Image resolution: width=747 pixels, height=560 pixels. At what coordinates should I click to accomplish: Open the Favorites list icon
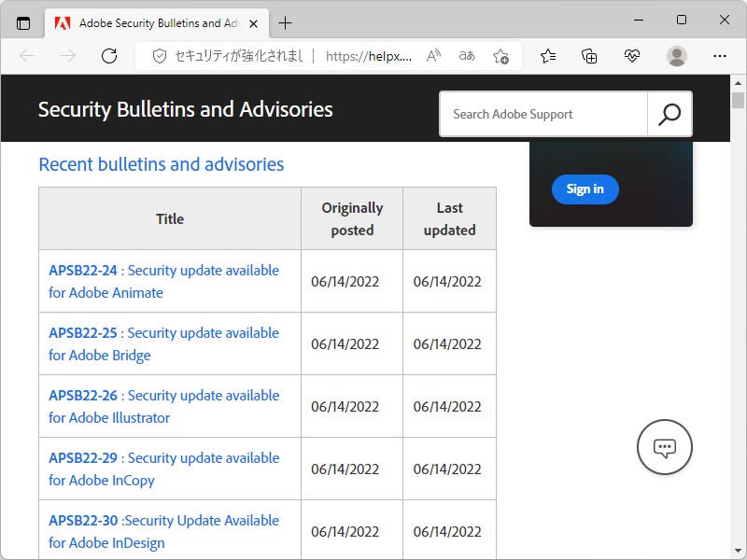[x=548, y=56]
